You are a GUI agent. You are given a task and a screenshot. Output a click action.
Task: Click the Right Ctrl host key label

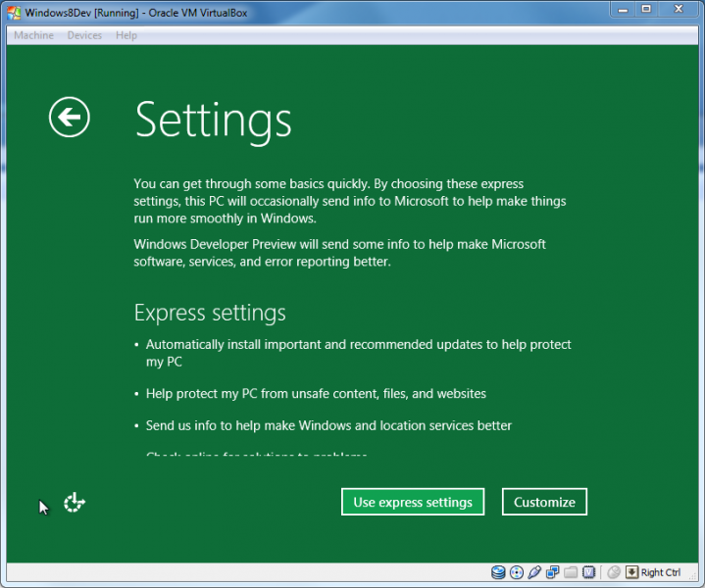tap(661, 572)
